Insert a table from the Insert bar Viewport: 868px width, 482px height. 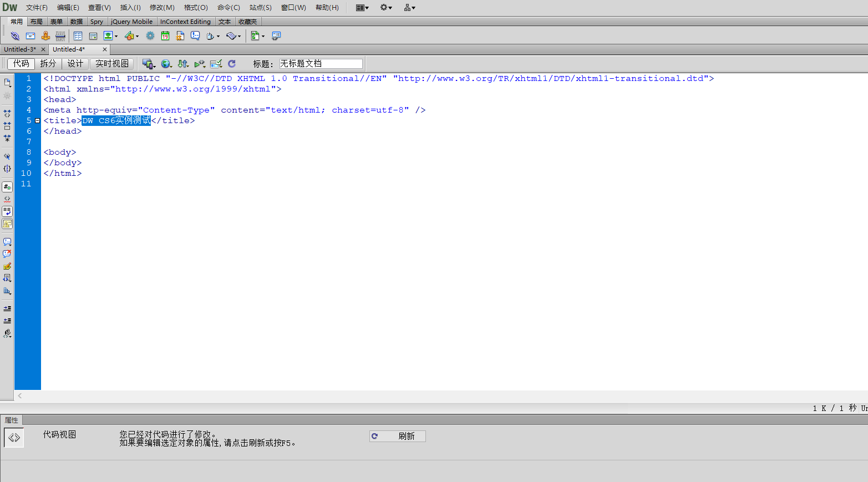78,35
